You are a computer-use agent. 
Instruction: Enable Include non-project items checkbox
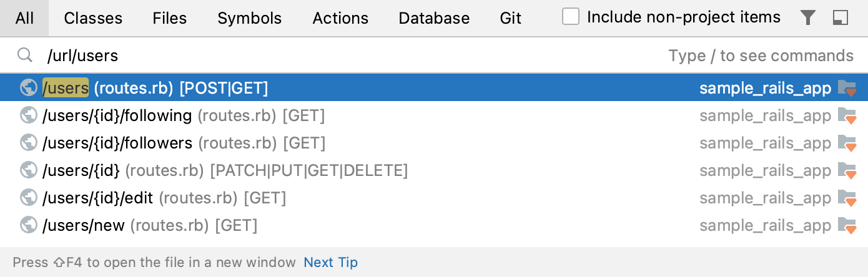tap(571, 17)
